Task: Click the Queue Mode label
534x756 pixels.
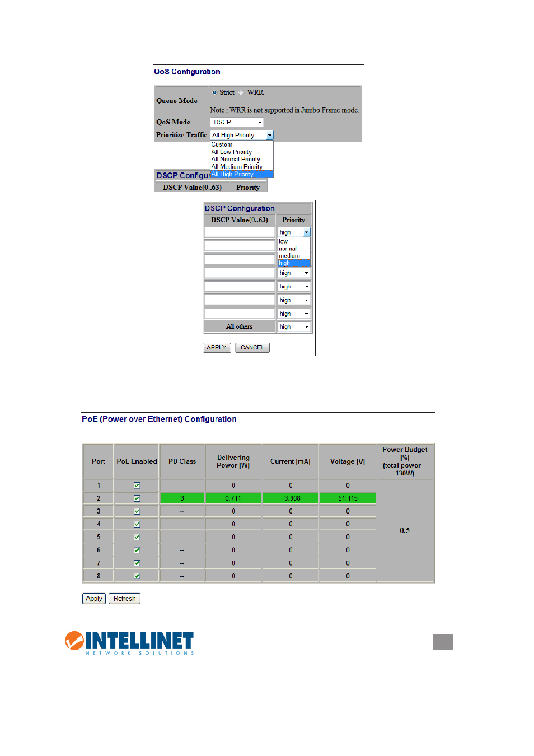Action: pyautogui.click(x=177, y=101)
